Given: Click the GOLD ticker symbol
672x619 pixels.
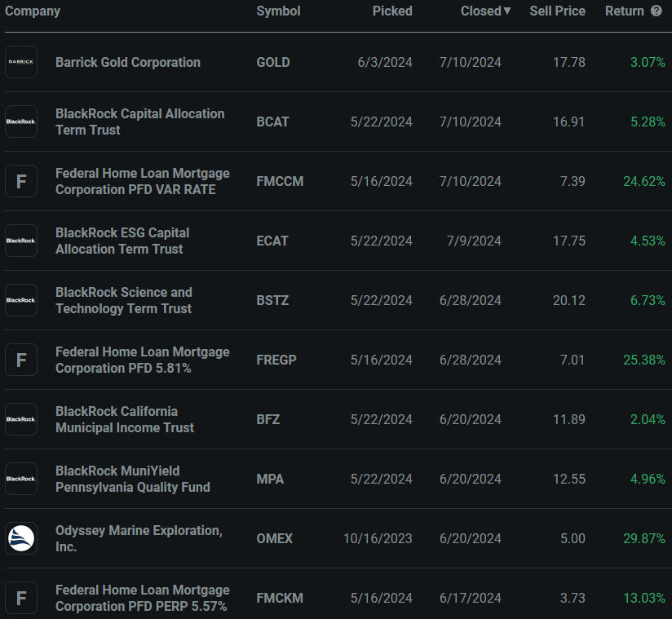Looking at the screenshot, I should 273,62.
